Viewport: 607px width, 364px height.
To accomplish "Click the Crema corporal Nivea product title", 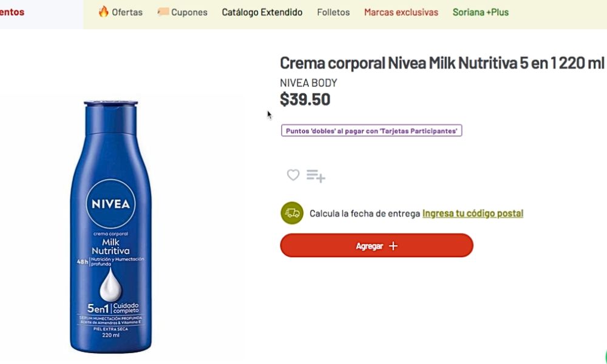I will 442,63.
